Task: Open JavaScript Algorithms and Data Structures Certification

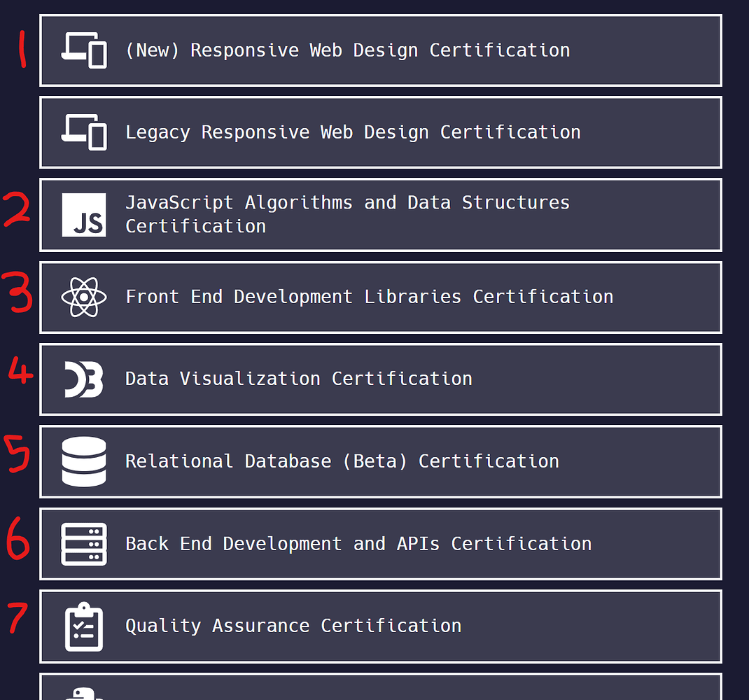Action: (381, 214)
